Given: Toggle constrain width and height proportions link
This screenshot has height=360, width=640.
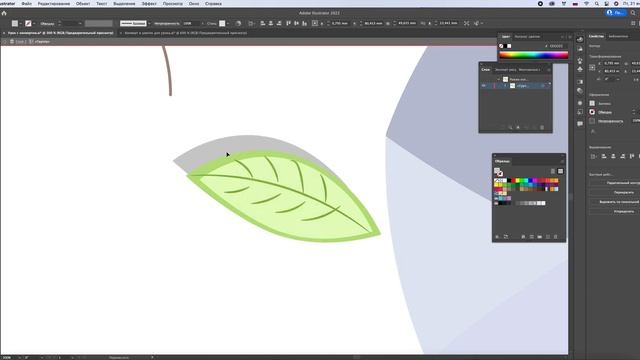Looking at the screenshot, I should tap(423, 23).
